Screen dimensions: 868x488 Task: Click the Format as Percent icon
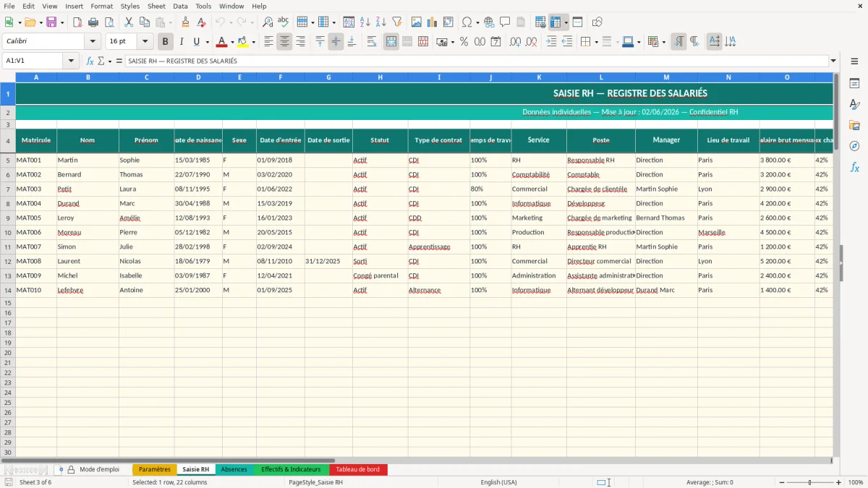point(464,42)
